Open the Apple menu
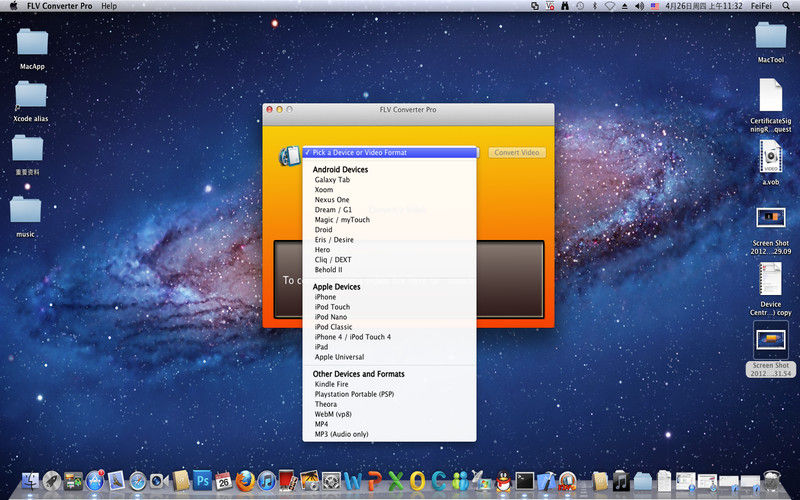The width and height of the screenshot is (800, 500). 14,6
